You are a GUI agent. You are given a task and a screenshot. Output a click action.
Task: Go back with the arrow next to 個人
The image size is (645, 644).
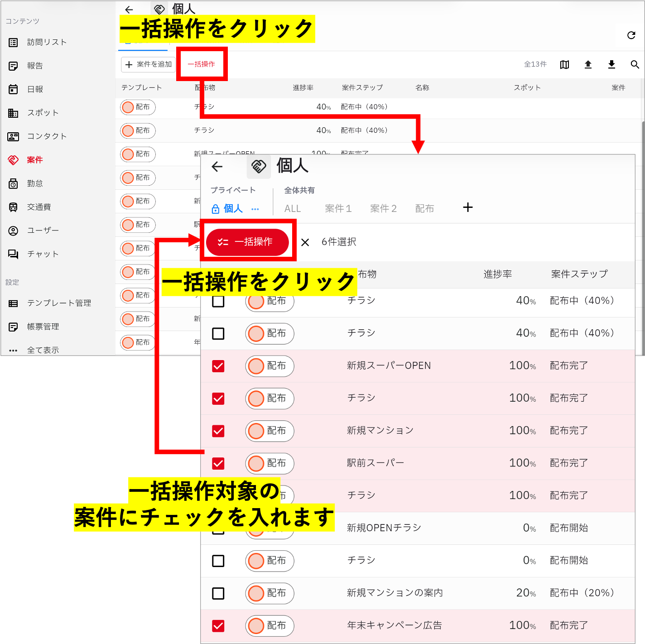(217, 167)
